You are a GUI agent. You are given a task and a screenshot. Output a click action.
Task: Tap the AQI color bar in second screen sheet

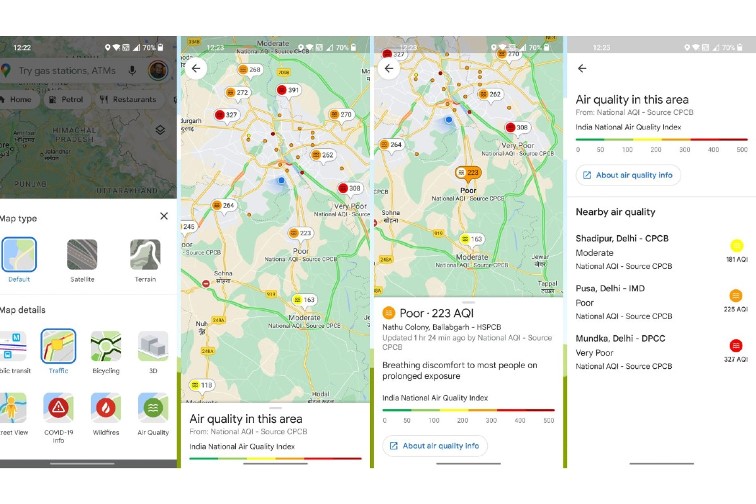click(x=275, y=458)
